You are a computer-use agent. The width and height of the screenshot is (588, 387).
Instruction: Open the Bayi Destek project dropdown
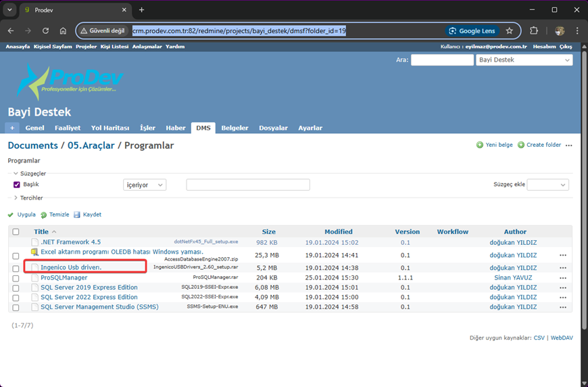coord(524,60)
